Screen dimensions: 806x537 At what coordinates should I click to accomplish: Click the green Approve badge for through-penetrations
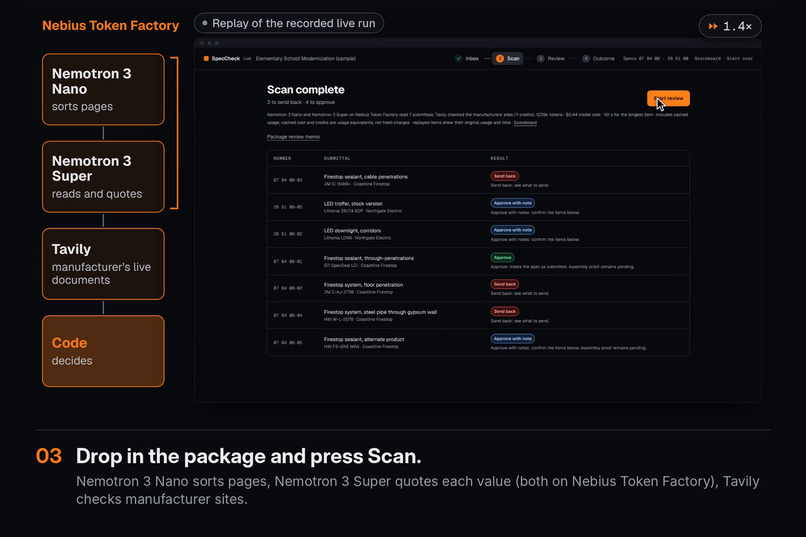(x=502, y=257)
